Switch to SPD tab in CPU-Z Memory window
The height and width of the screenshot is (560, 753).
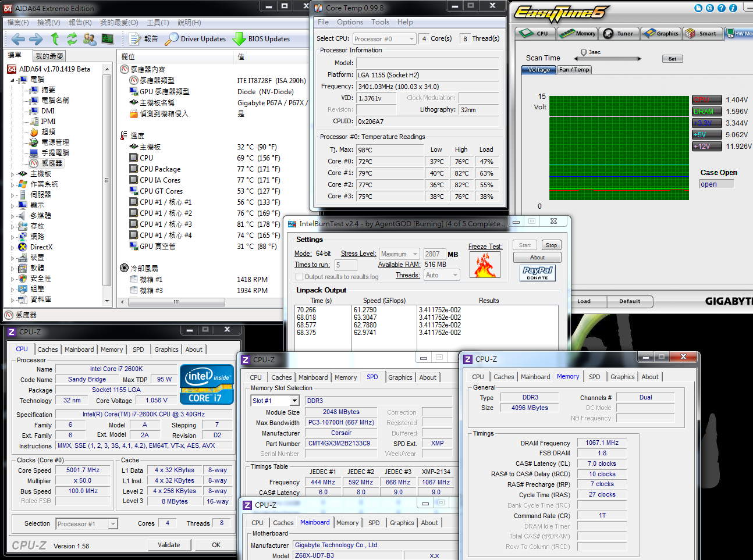click(594, 377)
